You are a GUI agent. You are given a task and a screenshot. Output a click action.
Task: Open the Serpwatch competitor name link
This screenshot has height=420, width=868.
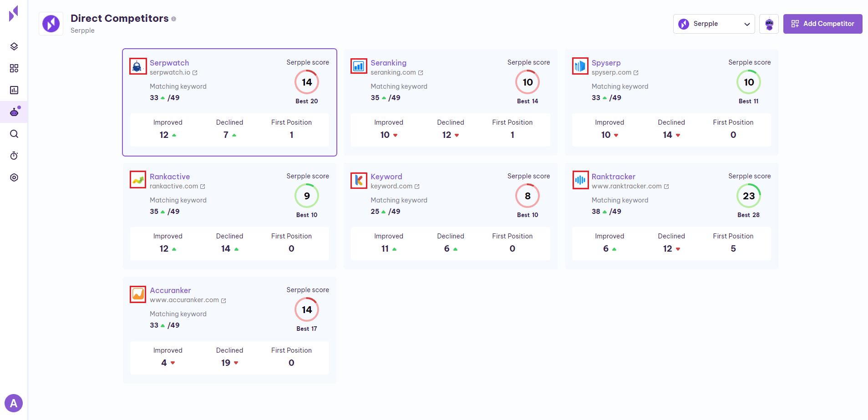(169, 63)
